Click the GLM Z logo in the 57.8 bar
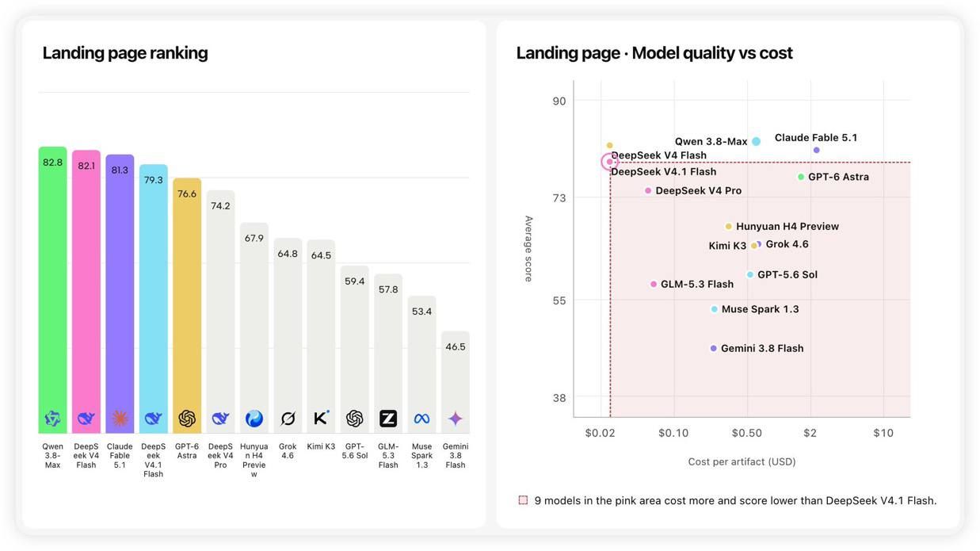 pos(388,419)
